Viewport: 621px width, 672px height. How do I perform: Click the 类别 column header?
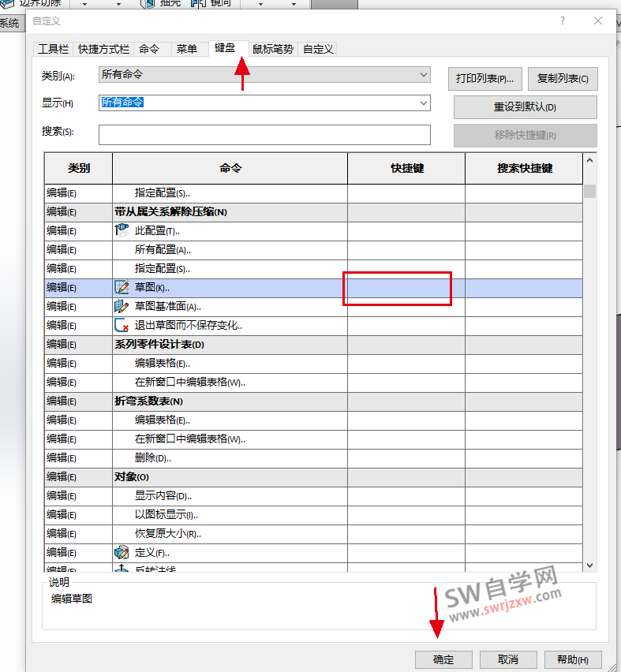[78, 168]
